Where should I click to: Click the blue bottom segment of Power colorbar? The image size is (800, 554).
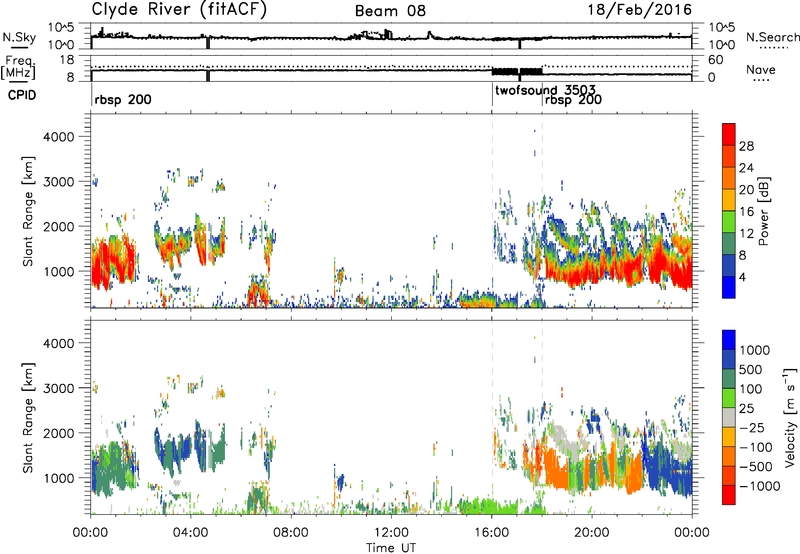click(729, 287)
